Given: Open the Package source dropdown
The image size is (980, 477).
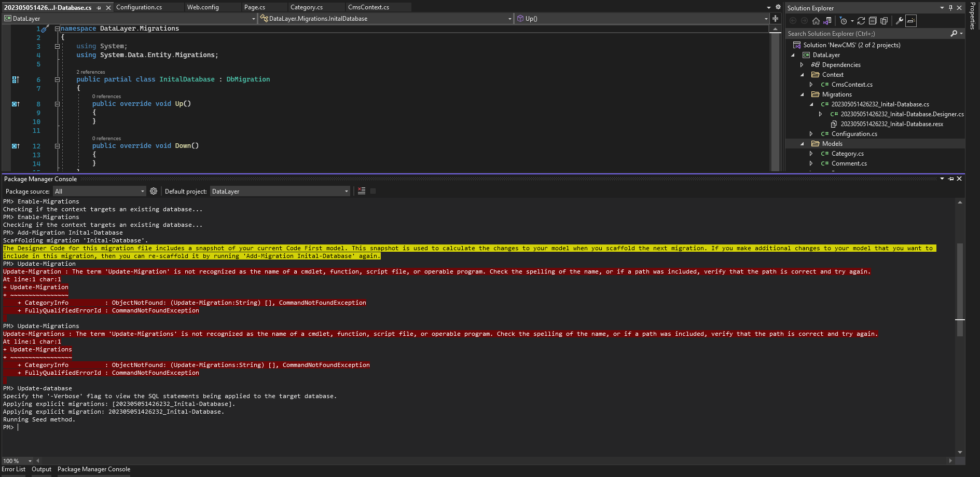Looking at the screenshot, I should coord(100,192).
